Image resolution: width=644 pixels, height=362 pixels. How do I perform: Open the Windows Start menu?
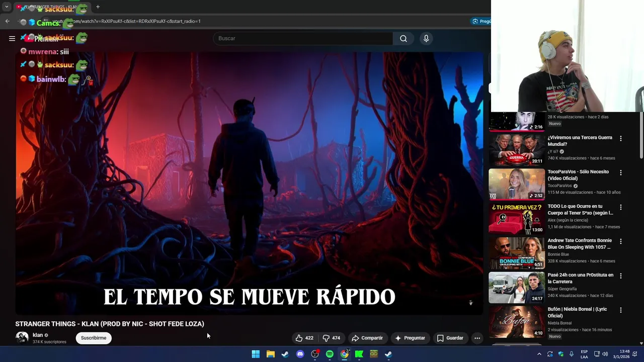(x=256, y=354)
